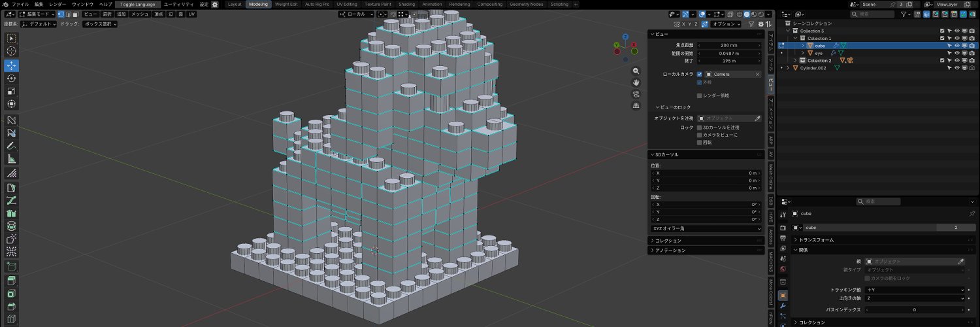Switch to the Geometry Nodes workspace tab
Image resolution: width=980 pixels, height=327 pixels.
[x=527, y=4]
